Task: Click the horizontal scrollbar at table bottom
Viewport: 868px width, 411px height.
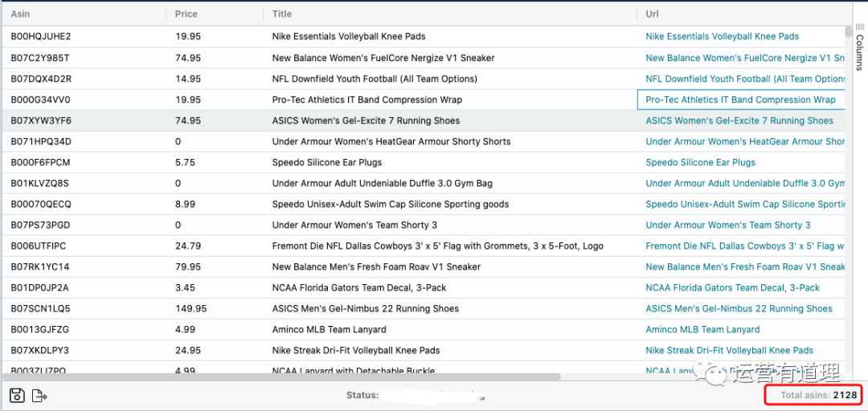Action: point(281,376)
